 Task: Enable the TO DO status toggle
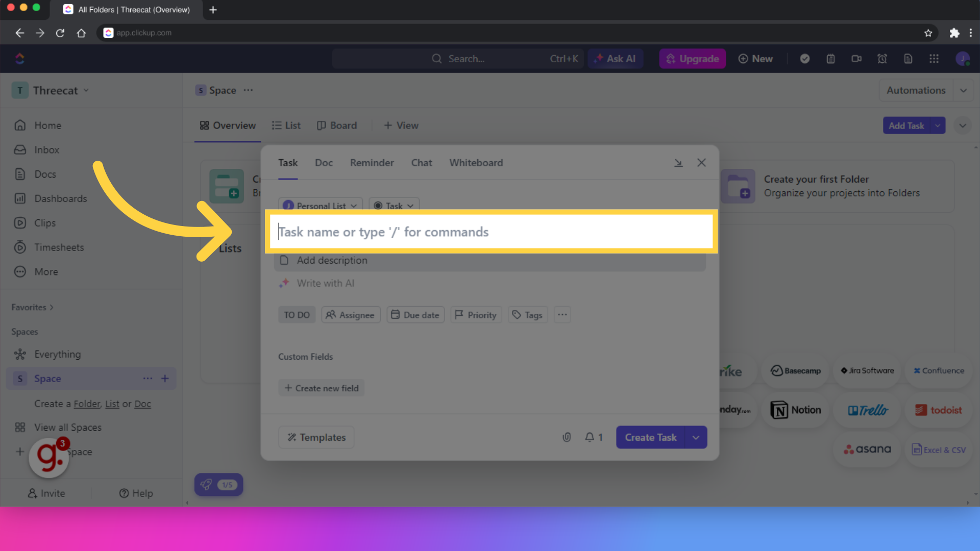(x=296, y=314)
